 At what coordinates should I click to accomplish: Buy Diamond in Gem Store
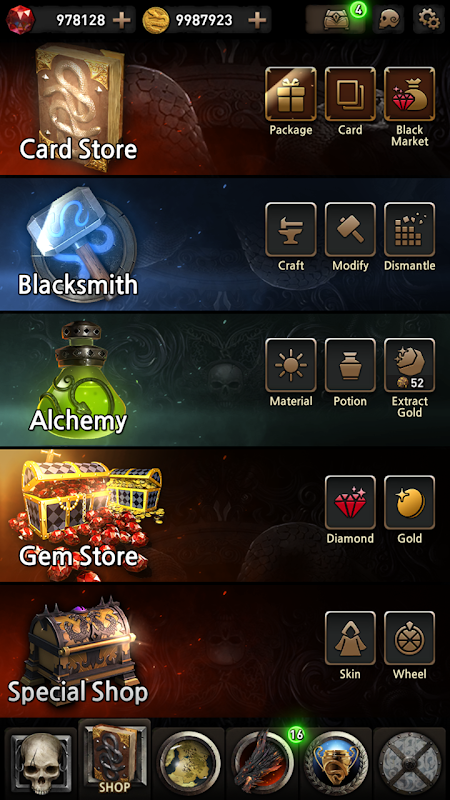coord(350,502)
